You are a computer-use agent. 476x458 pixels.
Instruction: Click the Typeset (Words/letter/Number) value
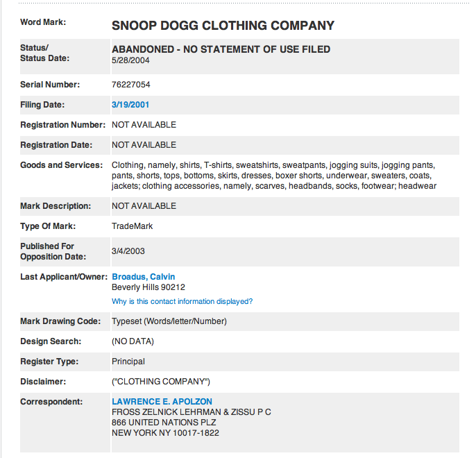169,321
